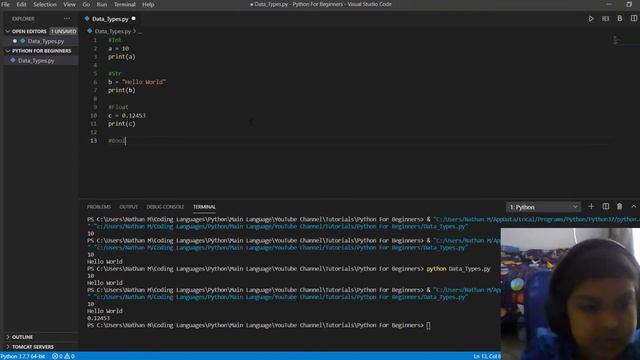
Task: Click the Explorer panel title
Action: coord(23,19)
